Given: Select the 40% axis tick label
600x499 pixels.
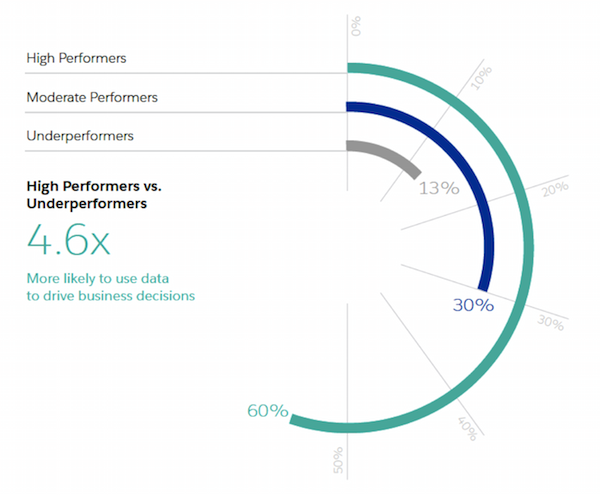Looking at the screenshot, I should pyautogui.click(x=466, y=428).
